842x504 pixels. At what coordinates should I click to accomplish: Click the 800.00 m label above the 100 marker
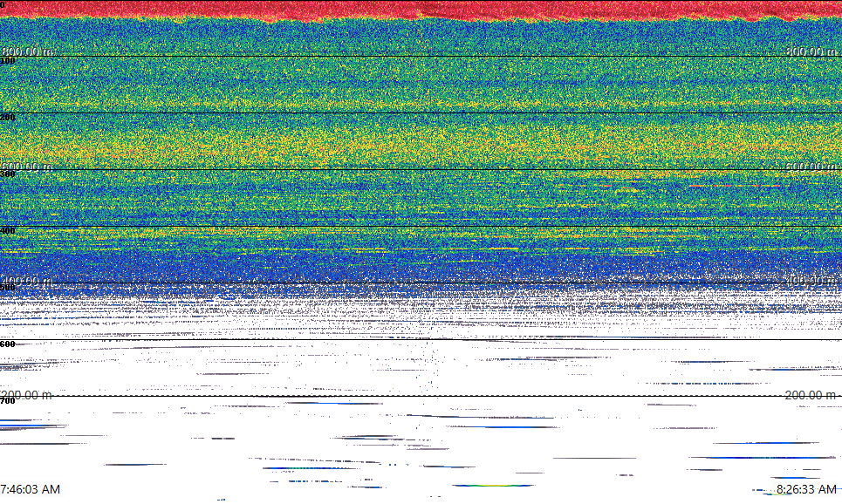(27, 51)
